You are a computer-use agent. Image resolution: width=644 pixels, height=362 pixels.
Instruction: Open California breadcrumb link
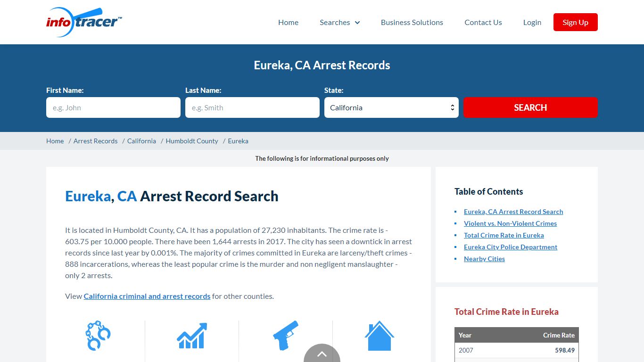coord(141,141)
